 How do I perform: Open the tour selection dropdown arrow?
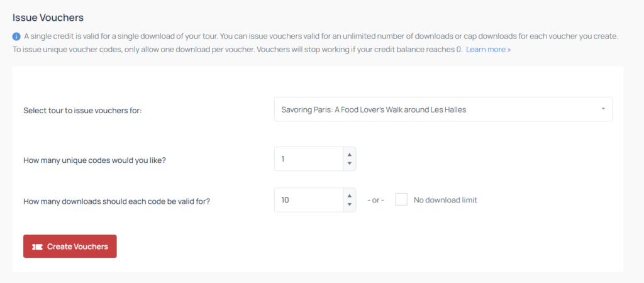tap(602, 109)
